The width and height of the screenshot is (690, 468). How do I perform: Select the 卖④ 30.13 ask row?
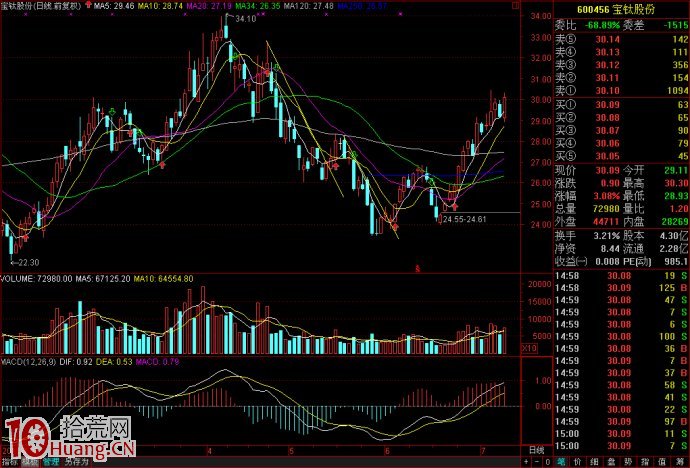tap(621, 52)
